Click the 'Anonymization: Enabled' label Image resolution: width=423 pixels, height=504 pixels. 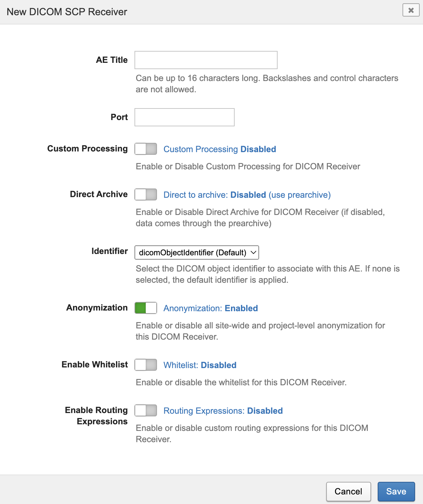(x=211, y=308)
